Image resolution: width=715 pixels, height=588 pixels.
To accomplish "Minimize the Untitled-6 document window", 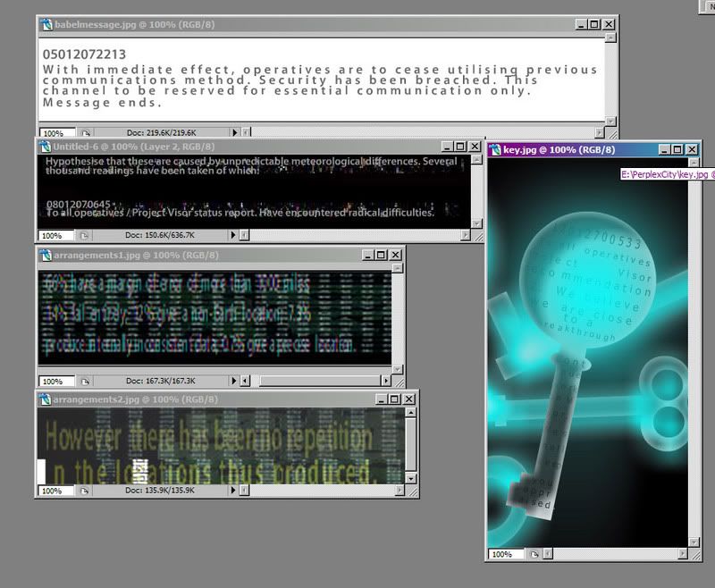I will point(446,147).
